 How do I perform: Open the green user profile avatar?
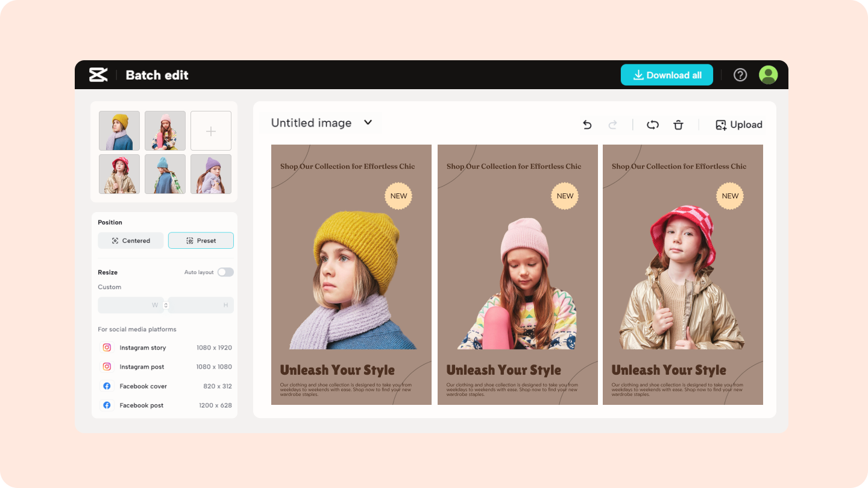[768, 75]
